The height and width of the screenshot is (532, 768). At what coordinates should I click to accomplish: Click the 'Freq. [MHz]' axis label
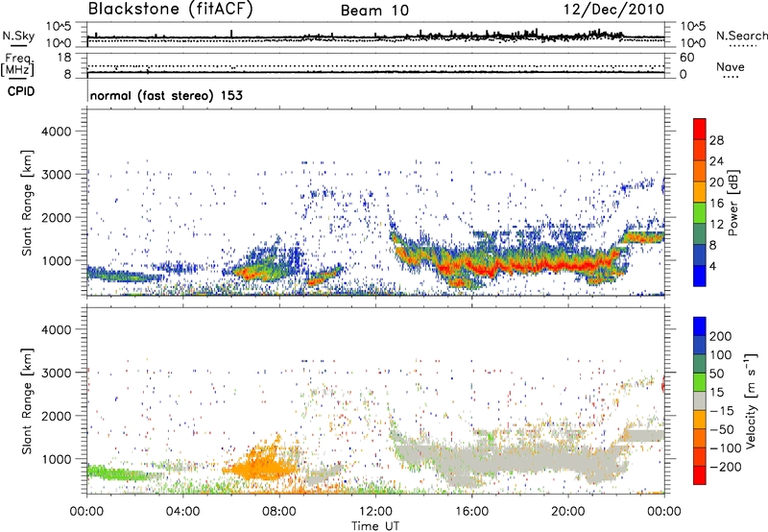point(18,65)
